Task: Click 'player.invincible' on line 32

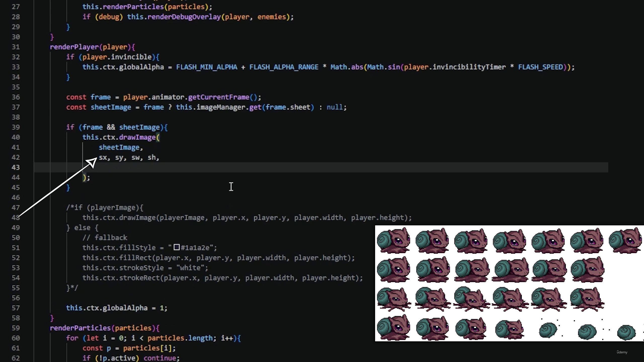Action: click(x=117, y=57)
